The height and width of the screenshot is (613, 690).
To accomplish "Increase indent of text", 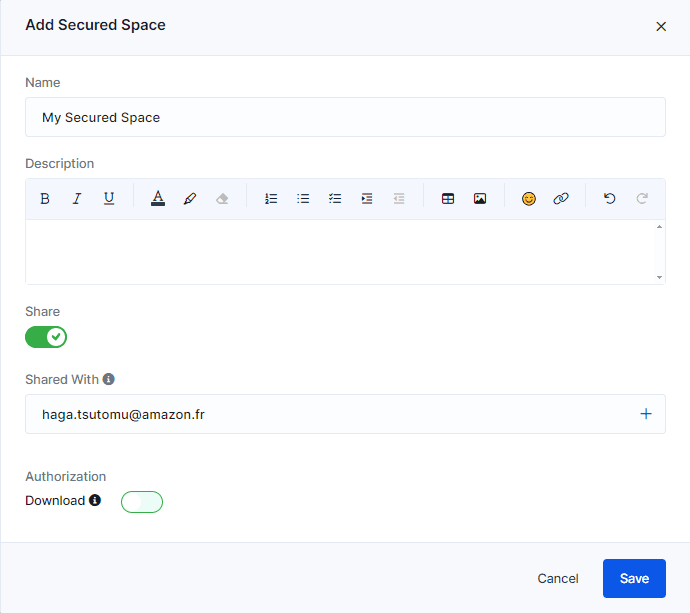I will [367, 199].
